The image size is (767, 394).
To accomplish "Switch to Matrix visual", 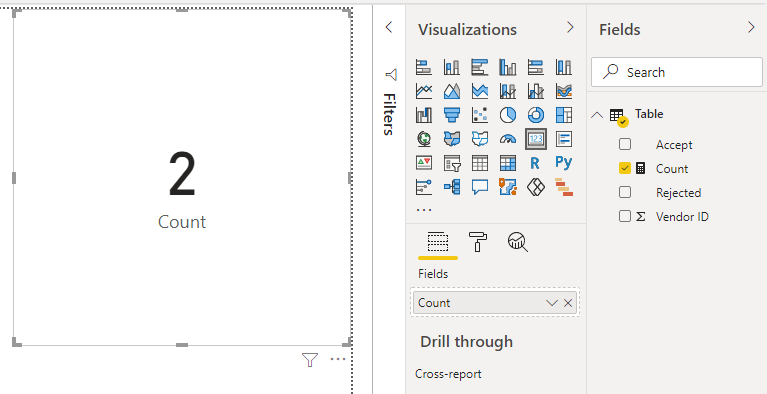I will (508, 162).
